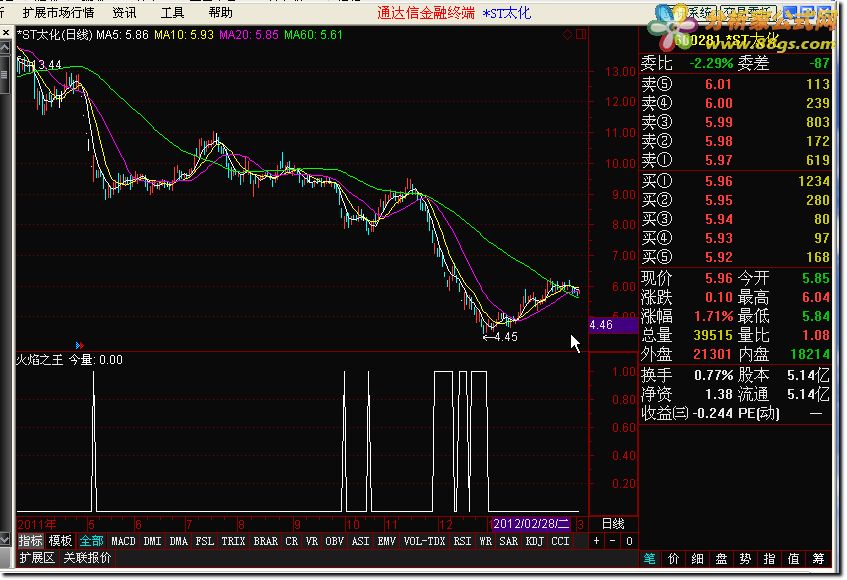Click the *ST太化(日线) chart title

pos(55,35)
